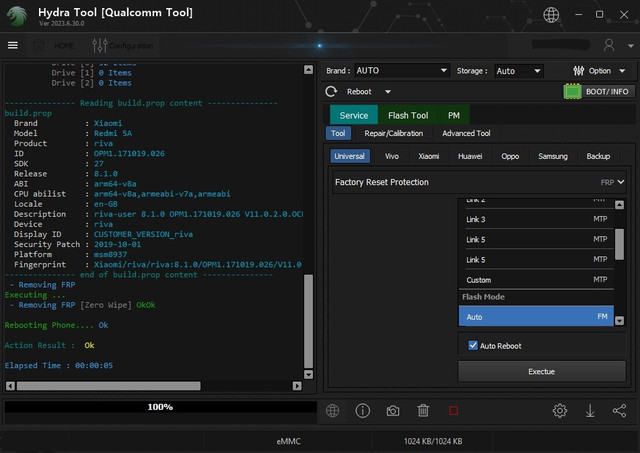This screenshot has width=640, height=453.
Task: Select the Vivo brand tab
Action: coord(392,156)
